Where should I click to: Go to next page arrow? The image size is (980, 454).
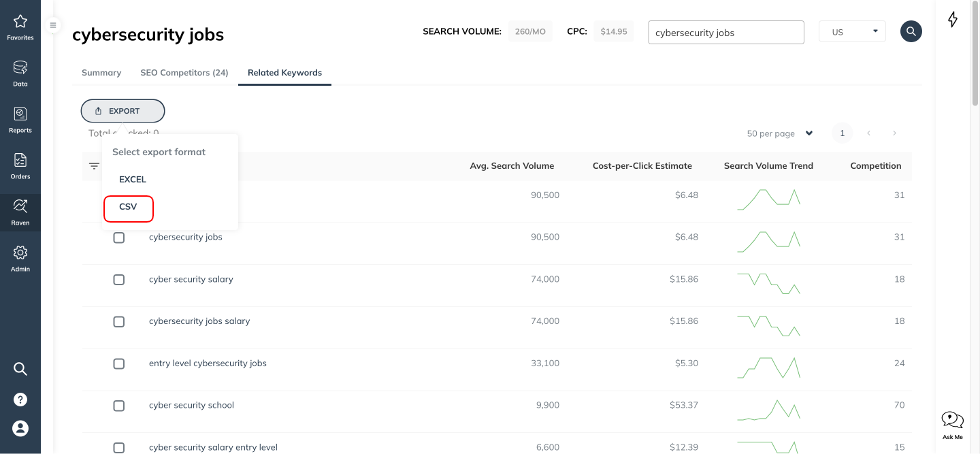point(894,133)
